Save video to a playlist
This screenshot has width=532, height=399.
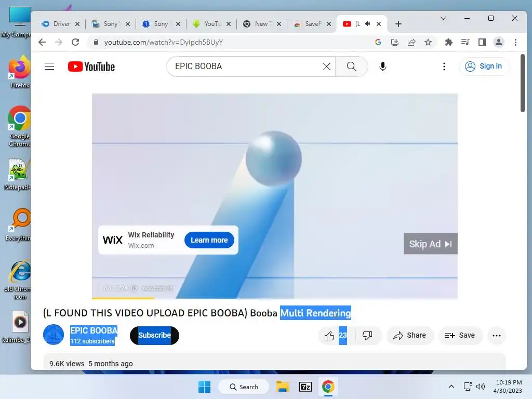460,336
